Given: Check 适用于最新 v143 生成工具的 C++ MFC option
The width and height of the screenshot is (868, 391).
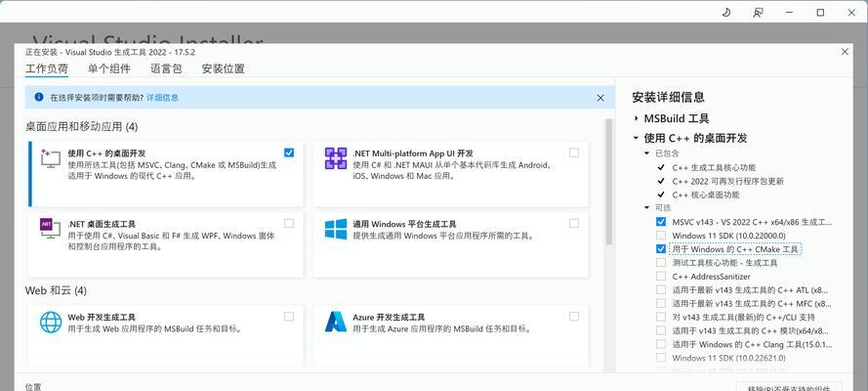Looking at the screenshot, I should 660,303.
